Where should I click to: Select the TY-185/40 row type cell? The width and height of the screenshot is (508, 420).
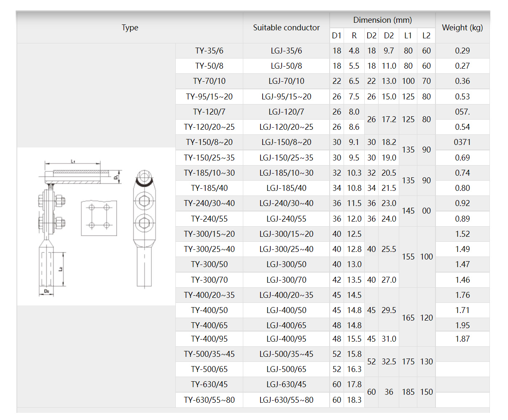(209, 188)
